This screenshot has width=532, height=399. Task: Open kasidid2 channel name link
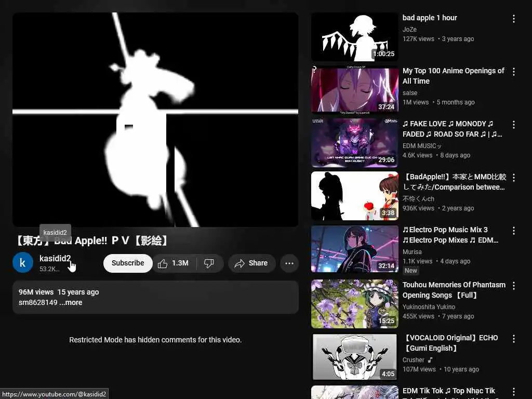[x=55, y=259]
